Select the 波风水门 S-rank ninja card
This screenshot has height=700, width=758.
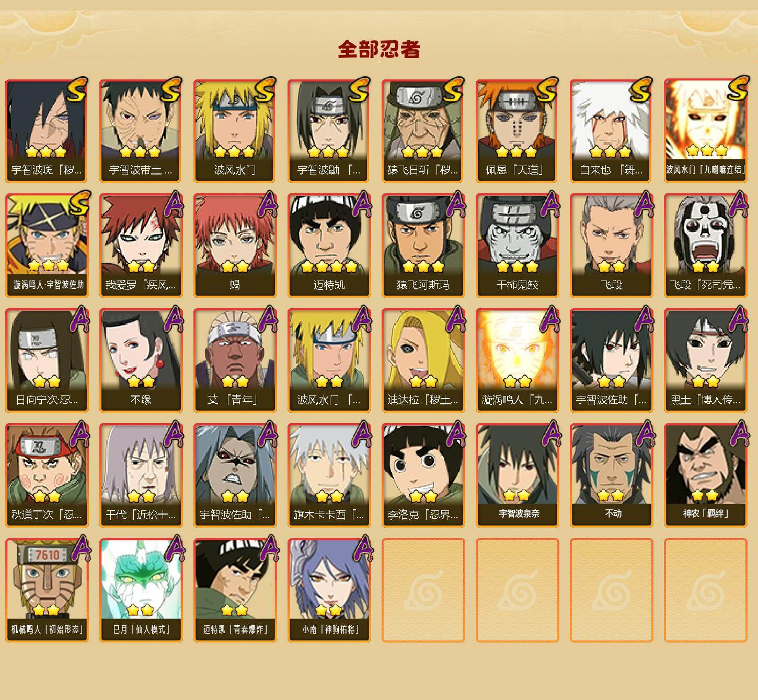coord(235,131)
